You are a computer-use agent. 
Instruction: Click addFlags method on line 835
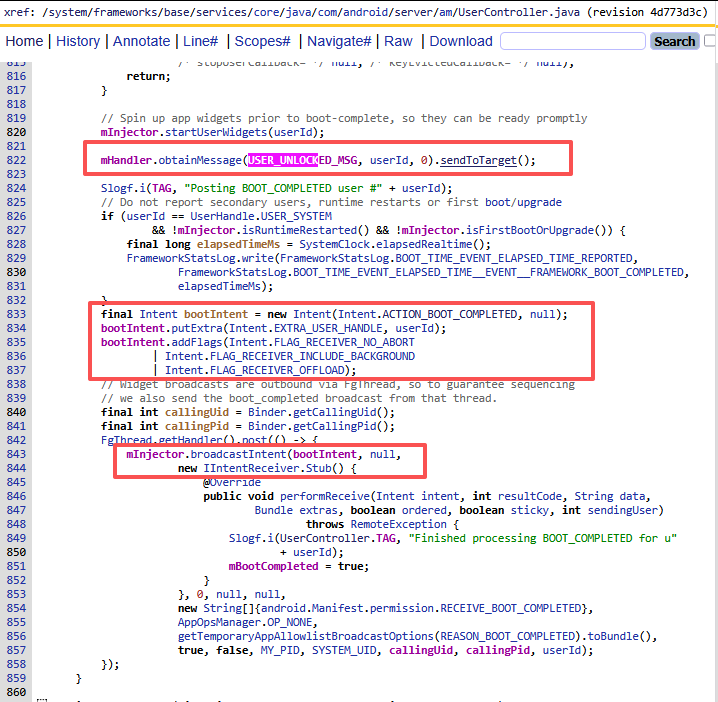click(196, 343)
